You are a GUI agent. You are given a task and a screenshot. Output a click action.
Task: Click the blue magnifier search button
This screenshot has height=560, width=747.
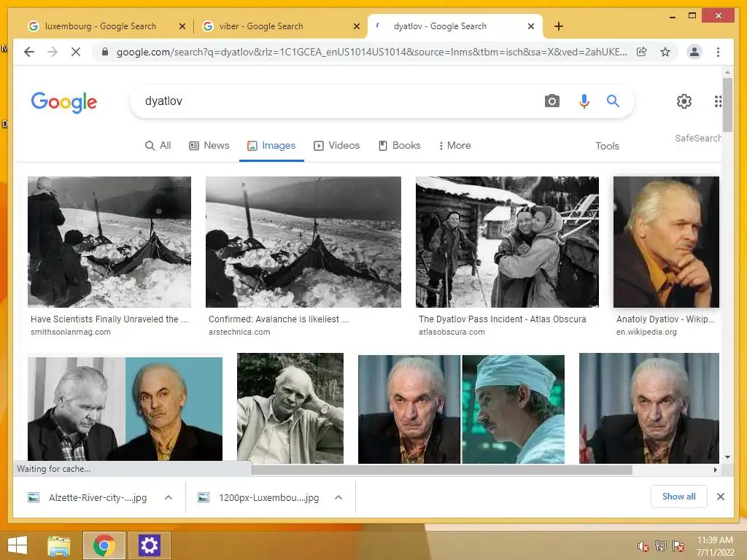click(613, 101)
